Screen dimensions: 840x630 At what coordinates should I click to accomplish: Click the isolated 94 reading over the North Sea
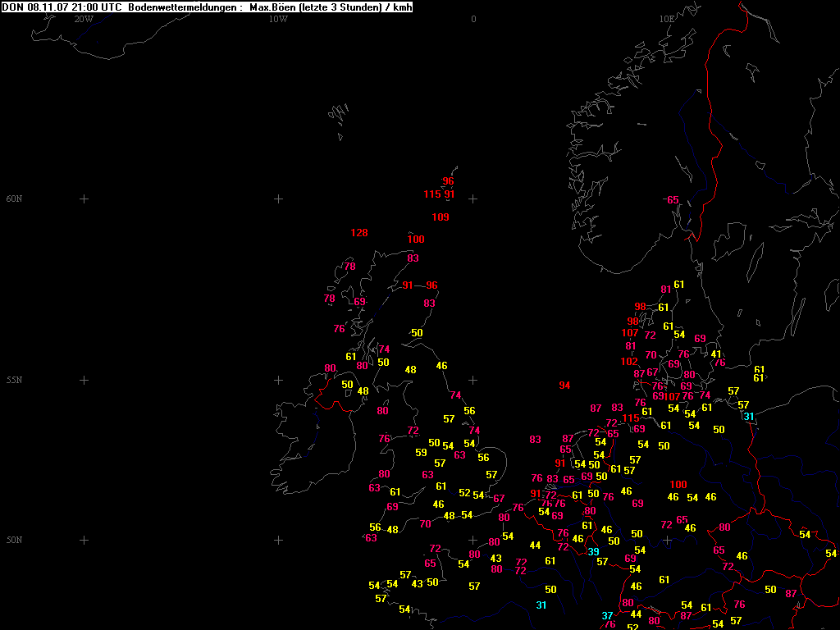click(564, 386)
